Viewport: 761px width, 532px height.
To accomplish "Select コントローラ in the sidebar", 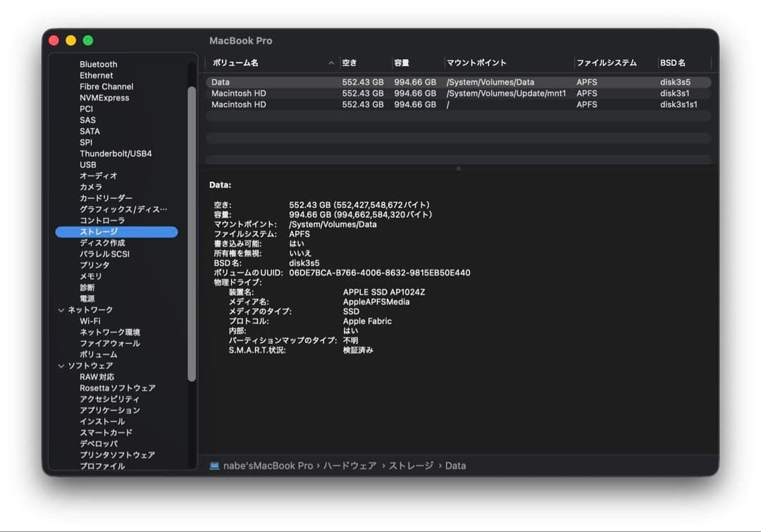I will (102, 221).
